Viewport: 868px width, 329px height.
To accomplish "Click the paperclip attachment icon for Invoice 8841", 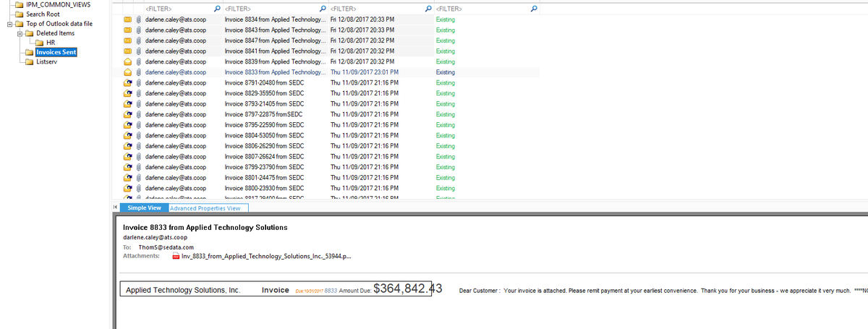I will click(137, 51).
